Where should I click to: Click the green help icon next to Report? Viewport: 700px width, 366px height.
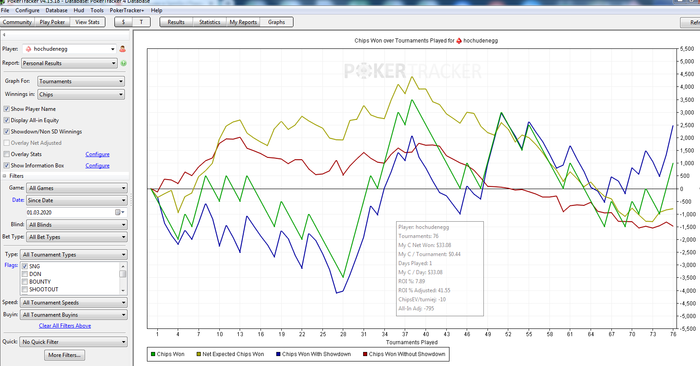[123, 63]
